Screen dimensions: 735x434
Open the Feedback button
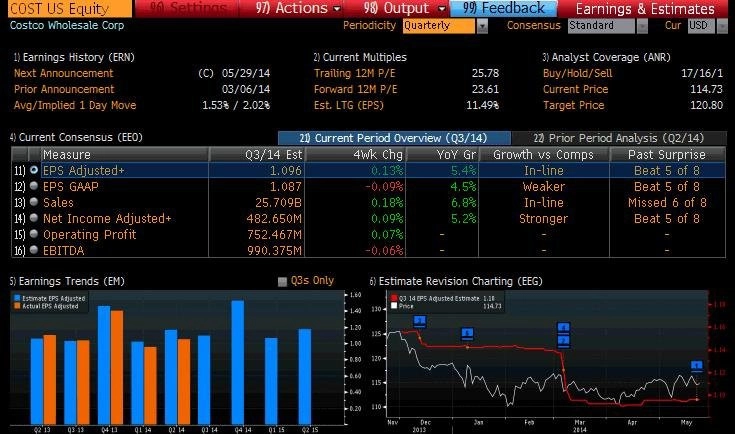[x=503, y=8]
